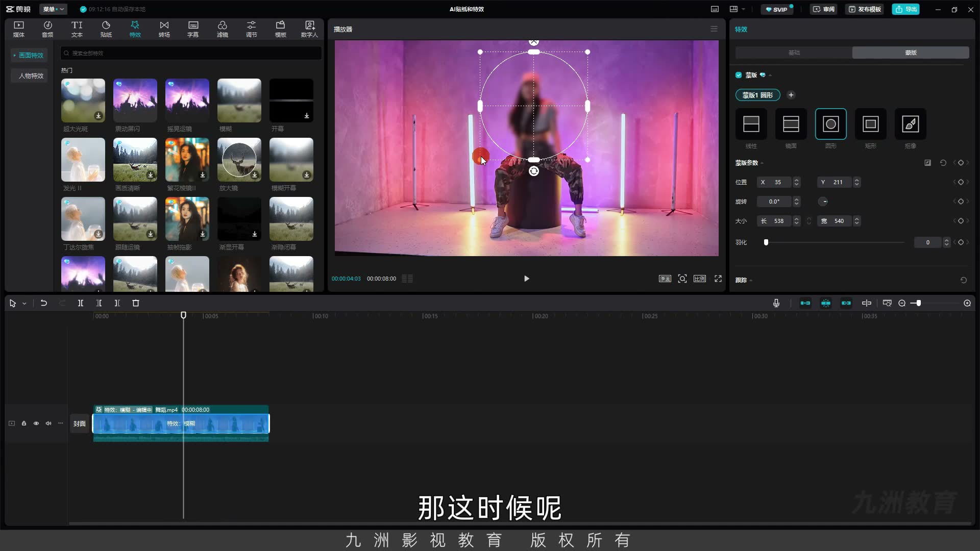Open the 字幕 captions panel

click(193, 29)
